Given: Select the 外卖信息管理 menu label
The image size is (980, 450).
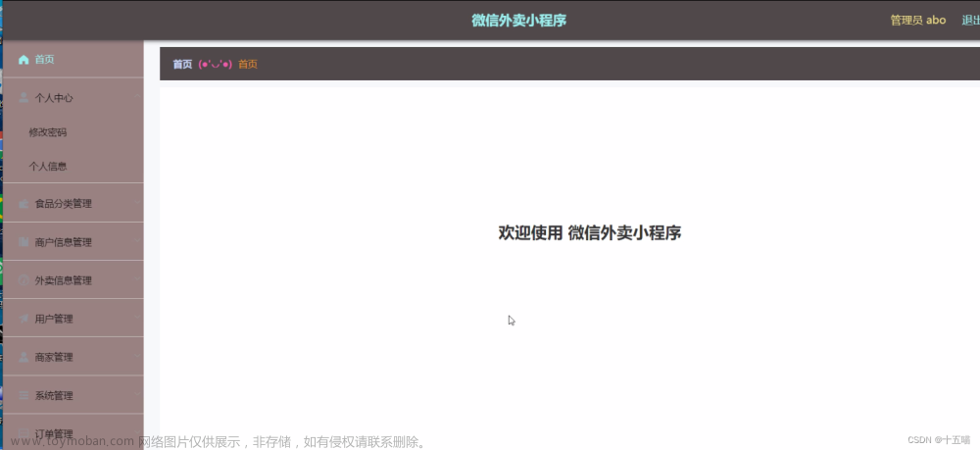Looking at the screenshot, I should pyautogui.click(x=63, y=280).
